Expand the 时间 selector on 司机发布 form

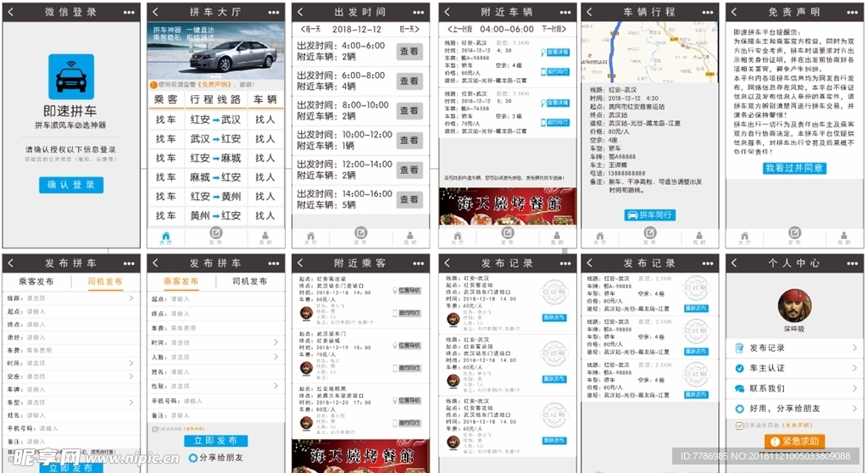(131, 364)
